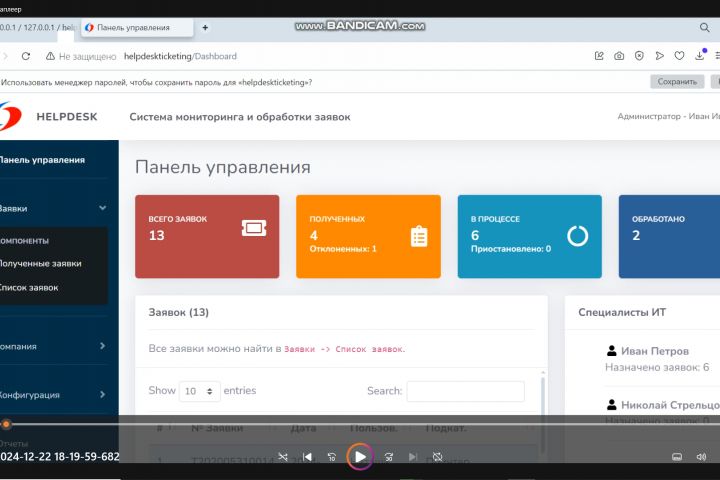The image size is (720, 480).
Task: Click the user icon beside Николай Стрельцов
Action: click(x=612, y=405)
